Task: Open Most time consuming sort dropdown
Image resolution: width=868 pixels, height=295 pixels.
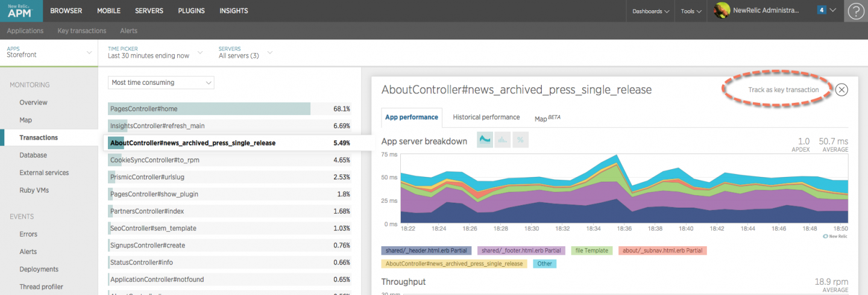Action: tap(161, 82)
